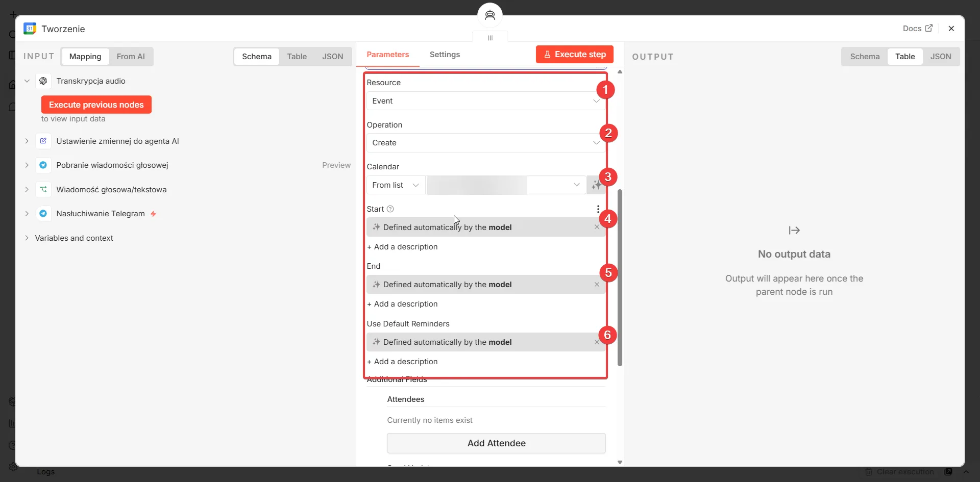Click the Parameters panel vertical scrollbar
The height and width of the screenshot is (482, 980).
(x=620, y=278)
